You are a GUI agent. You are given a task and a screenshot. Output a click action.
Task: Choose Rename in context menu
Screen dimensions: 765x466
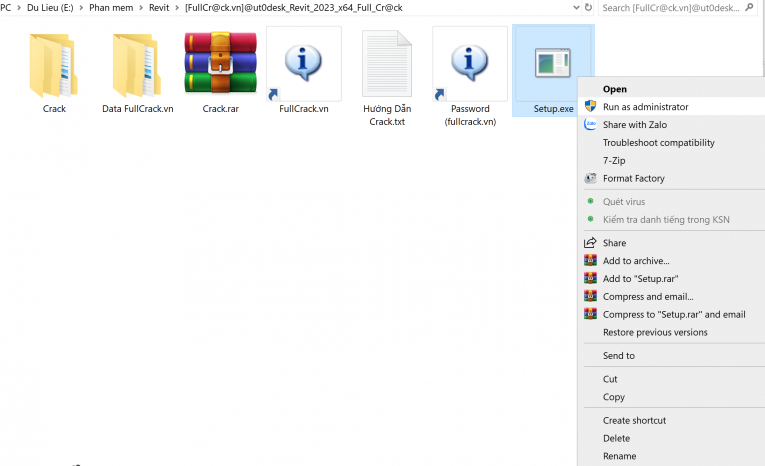(x=671, y=456)
